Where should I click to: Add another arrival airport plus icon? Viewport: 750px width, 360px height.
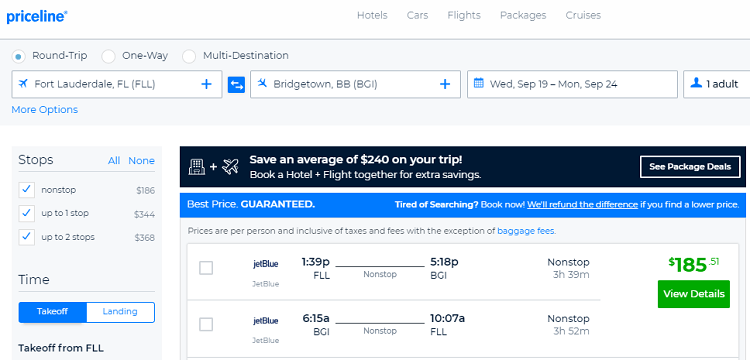tap(445, 85)
